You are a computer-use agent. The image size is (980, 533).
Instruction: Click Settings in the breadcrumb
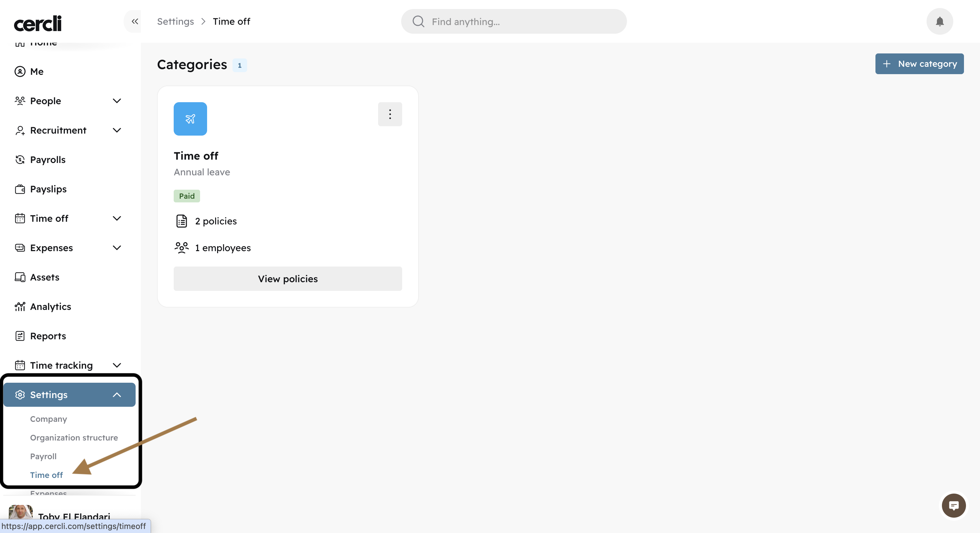point(175,22)
